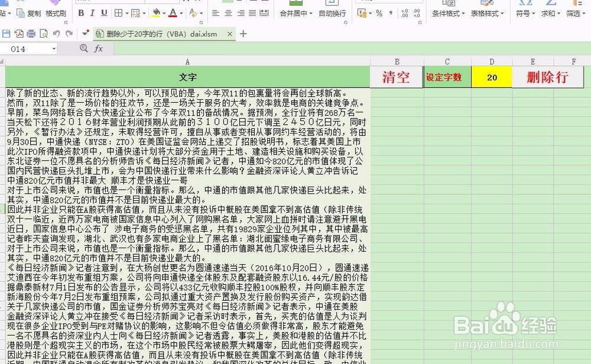Image resolution: width=591 pixels, height=364 pixels.
Task: Click the 清空 (Clear) button
Action: click(x=396, y=77)
